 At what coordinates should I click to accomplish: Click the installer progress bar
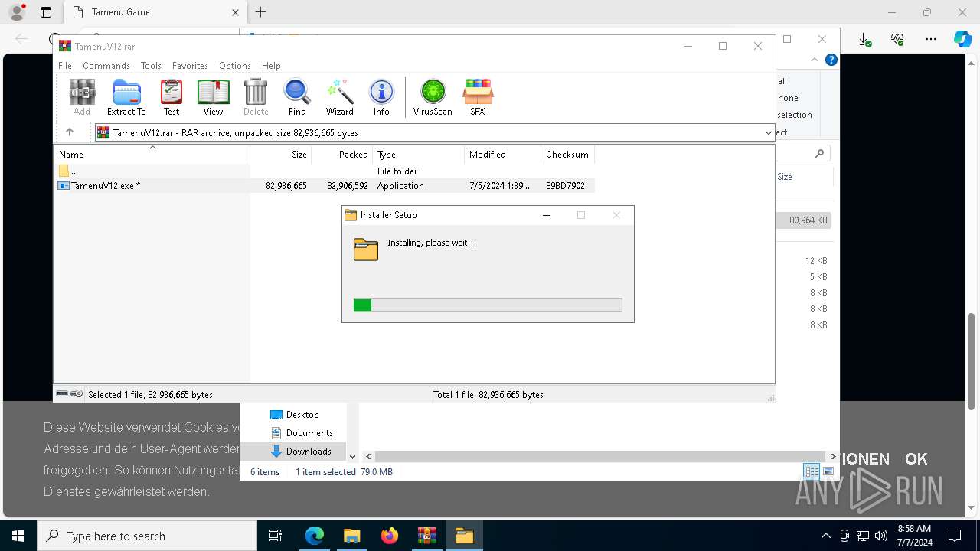pos(488,305)
